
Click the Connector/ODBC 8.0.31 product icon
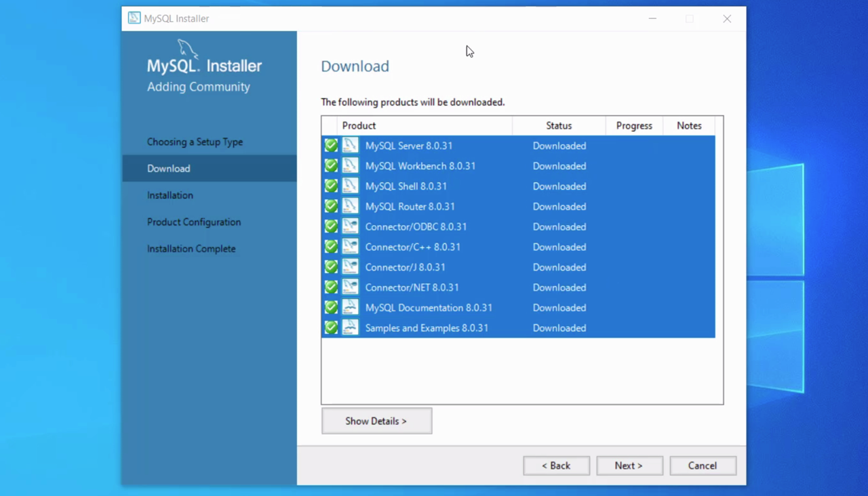pos(350,227)
